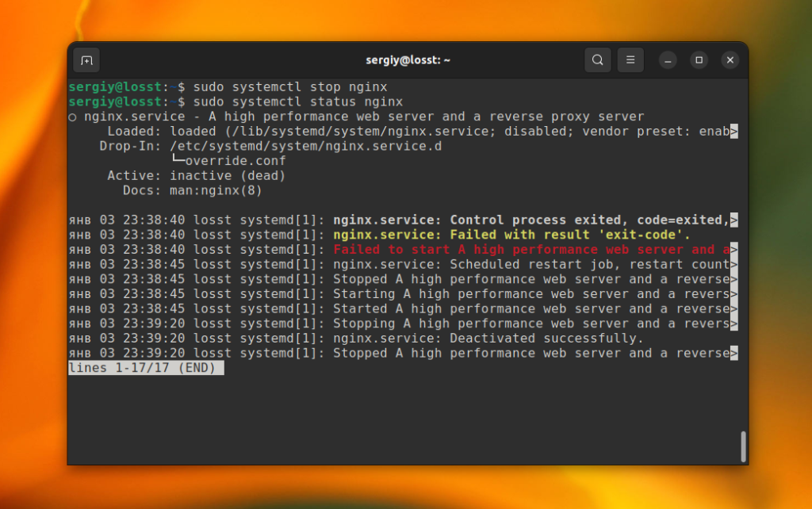The width and height of the screenshot is (812, 509).
Task: Click the nginx.service description header line
Action: 356,117
